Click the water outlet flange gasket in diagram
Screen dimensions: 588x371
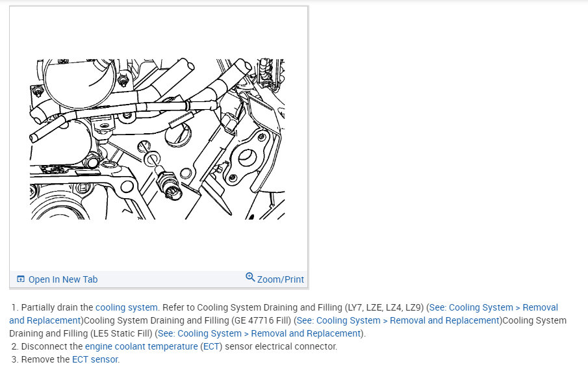click(x=246, y=157)
